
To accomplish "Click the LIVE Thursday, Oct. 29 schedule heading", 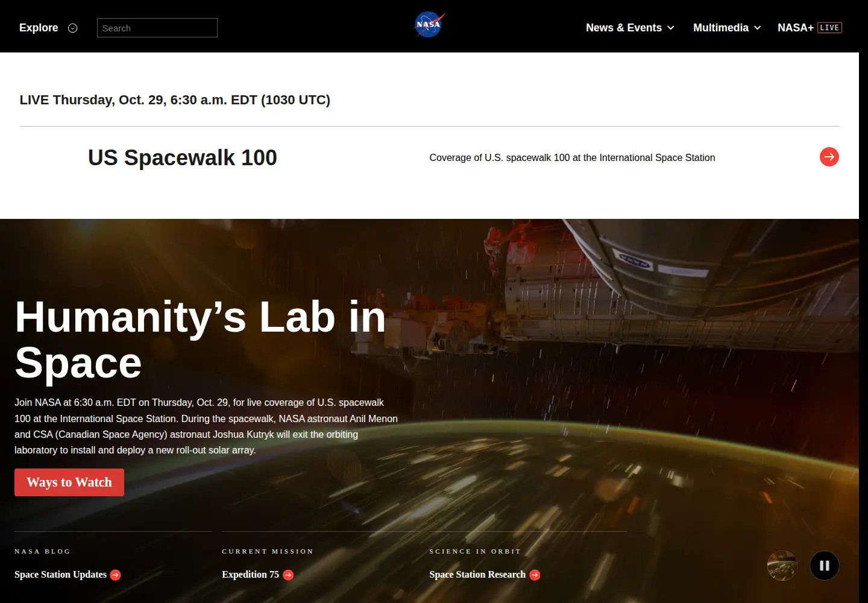I will click(175, 100).
